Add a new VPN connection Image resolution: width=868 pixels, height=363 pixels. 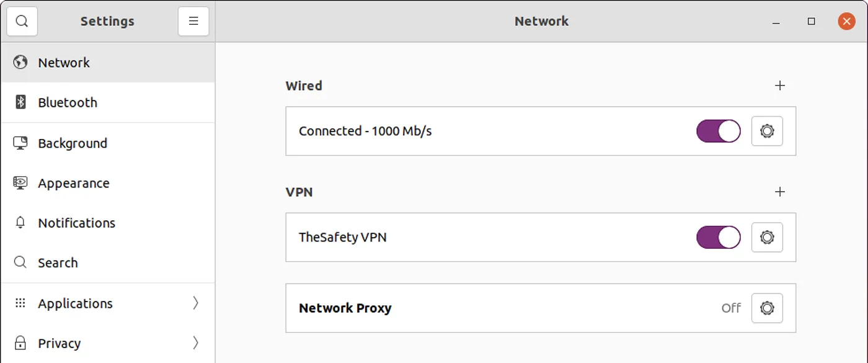click(780, 192)
